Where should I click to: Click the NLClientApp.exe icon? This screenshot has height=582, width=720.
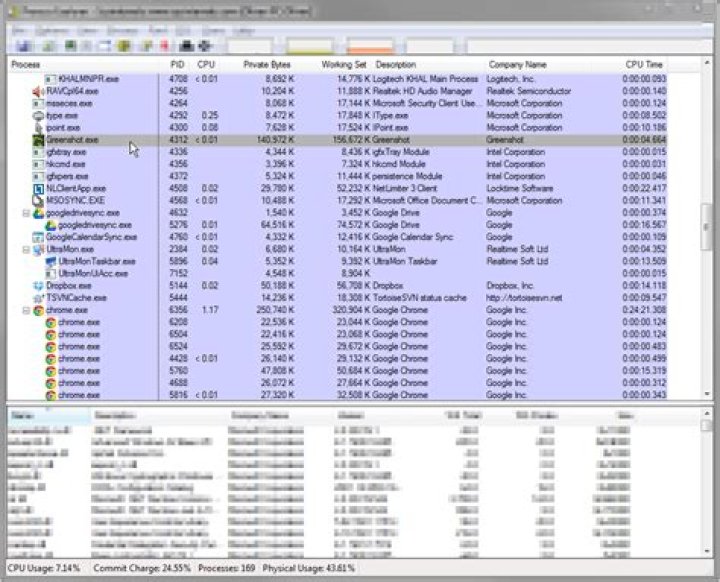tap(38, 188)
